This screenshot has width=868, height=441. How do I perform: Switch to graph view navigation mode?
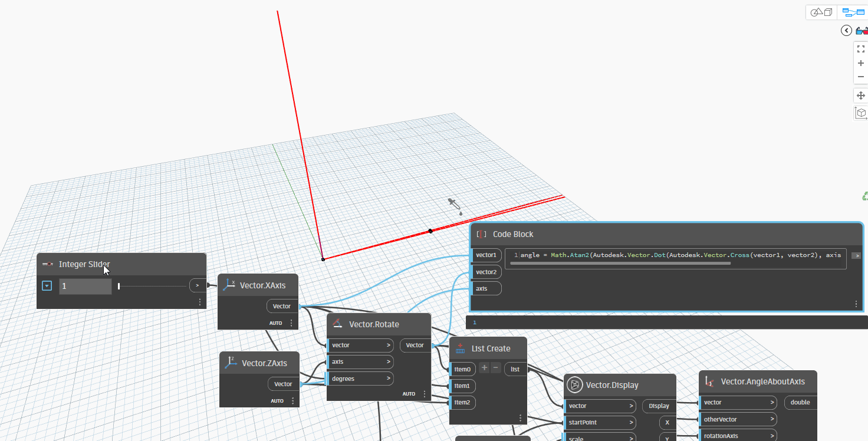click(852, 12)
